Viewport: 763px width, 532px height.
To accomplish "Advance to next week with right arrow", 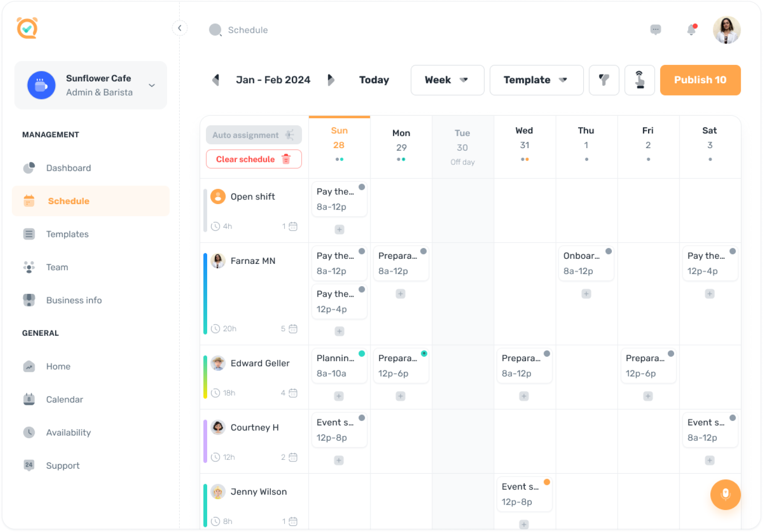I will 331,80.
